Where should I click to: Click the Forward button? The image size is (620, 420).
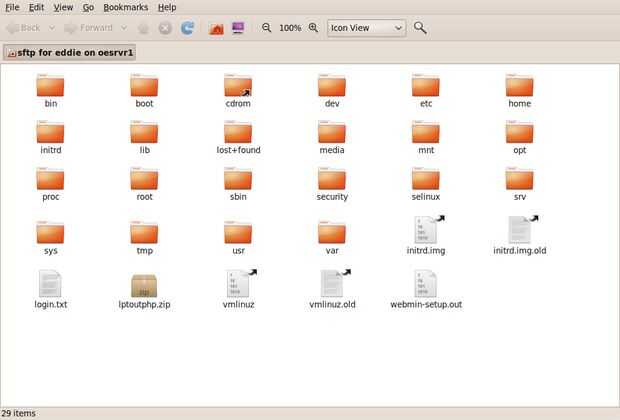[x=88, y=28]
